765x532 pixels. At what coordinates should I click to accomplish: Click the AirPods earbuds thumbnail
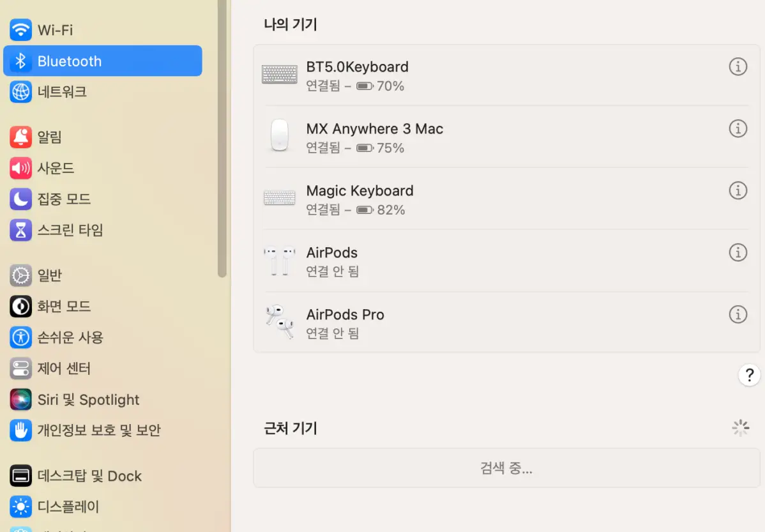280,261
